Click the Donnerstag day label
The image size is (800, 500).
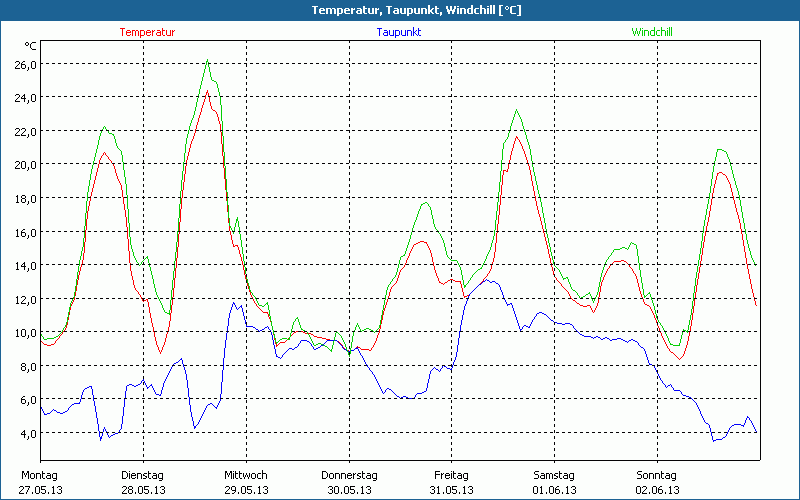click(x=349, y=475)
